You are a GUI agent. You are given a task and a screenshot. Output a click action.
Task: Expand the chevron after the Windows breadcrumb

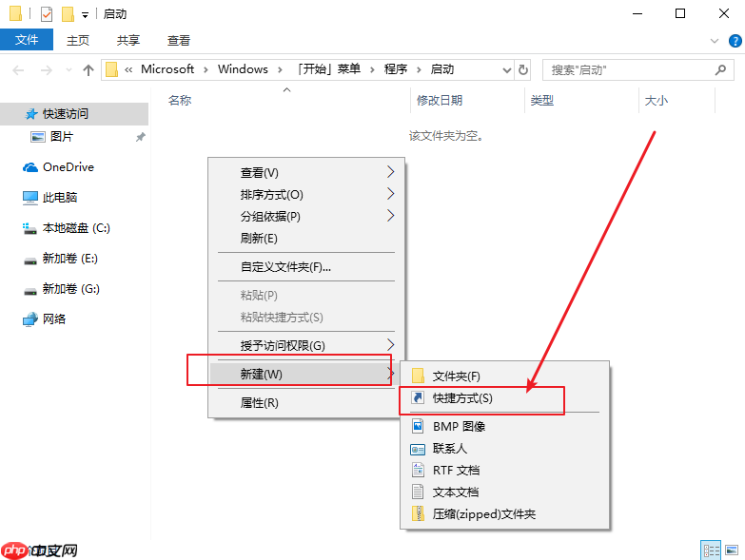(280, 69)
